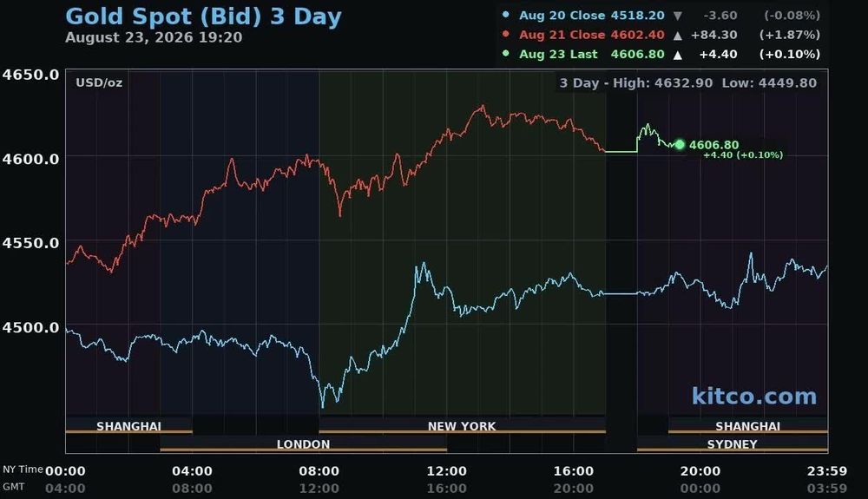Screen dimensions: 868x499
Task: Click the 4606.80 current price label
Action: [x=713, y=145]
